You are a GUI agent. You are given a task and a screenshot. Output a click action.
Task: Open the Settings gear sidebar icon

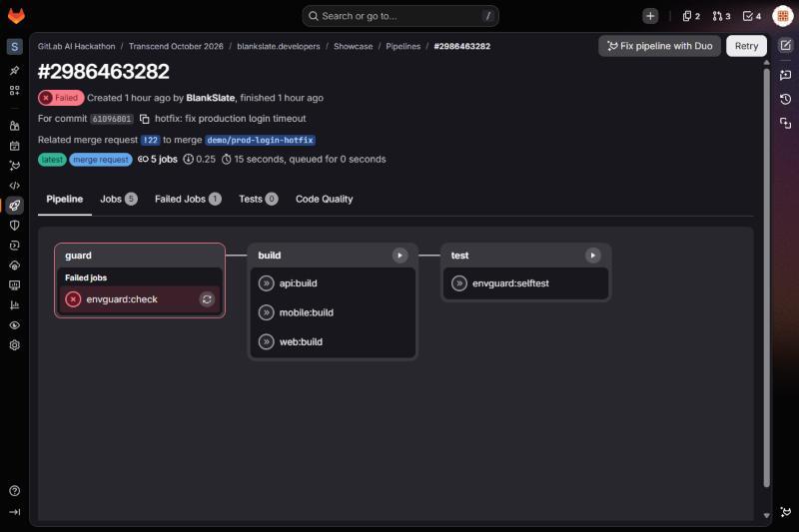tap(14, 344)
